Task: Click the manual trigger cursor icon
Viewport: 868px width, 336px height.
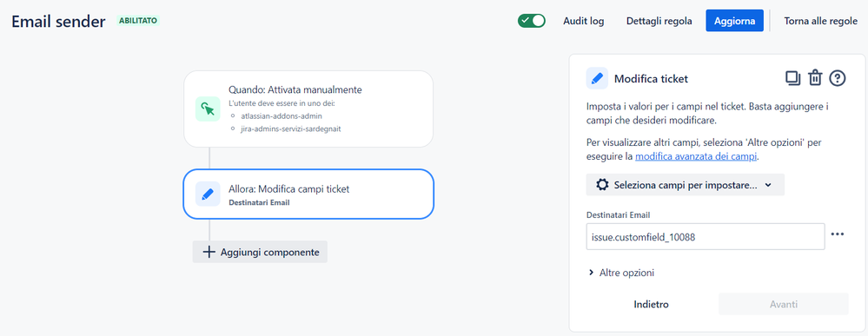Action: point(209,109)
